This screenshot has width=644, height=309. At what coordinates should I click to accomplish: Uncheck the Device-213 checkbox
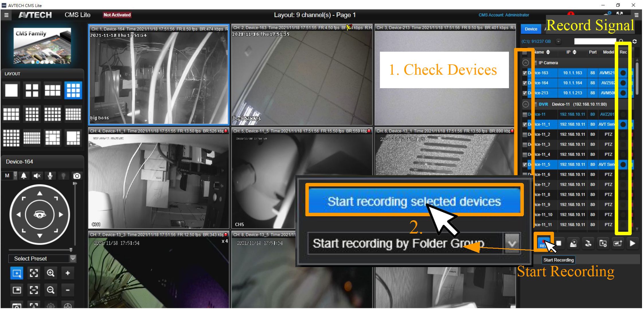coord(525,93)
